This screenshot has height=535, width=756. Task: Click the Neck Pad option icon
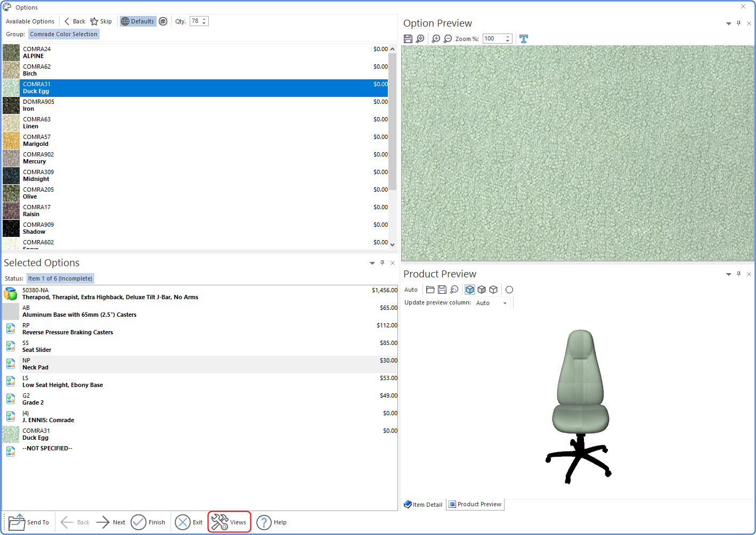11,364
